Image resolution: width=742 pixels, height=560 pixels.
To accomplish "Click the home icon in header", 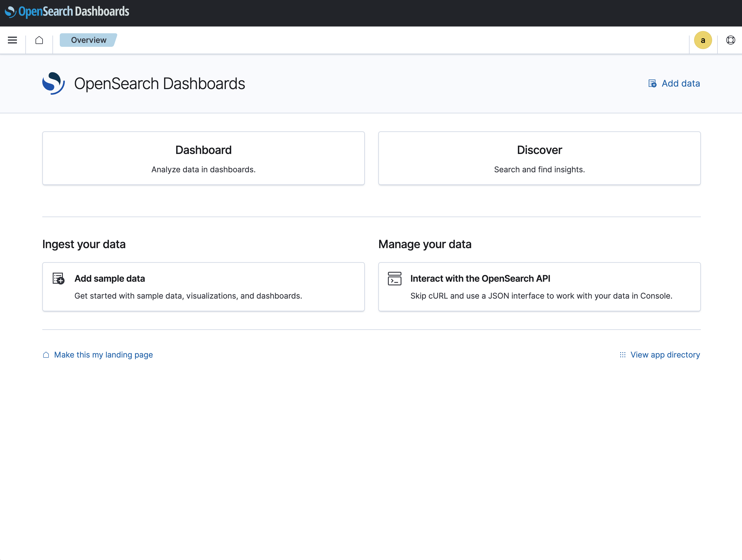I will pos(39,40).
